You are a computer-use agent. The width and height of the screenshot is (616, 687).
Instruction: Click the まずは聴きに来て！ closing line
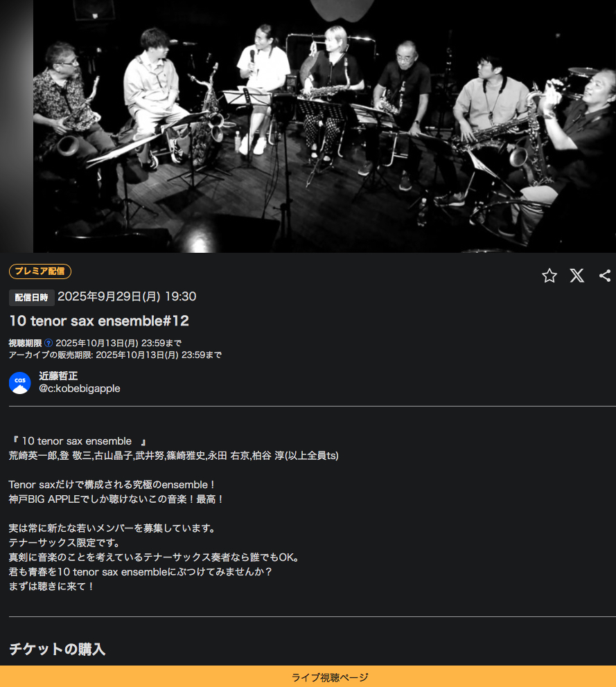click(51, 586)
